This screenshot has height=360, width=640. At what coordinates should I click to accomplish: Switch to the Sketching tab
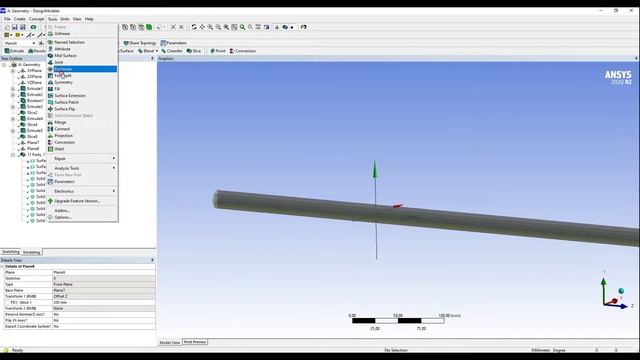click(11, 252)
